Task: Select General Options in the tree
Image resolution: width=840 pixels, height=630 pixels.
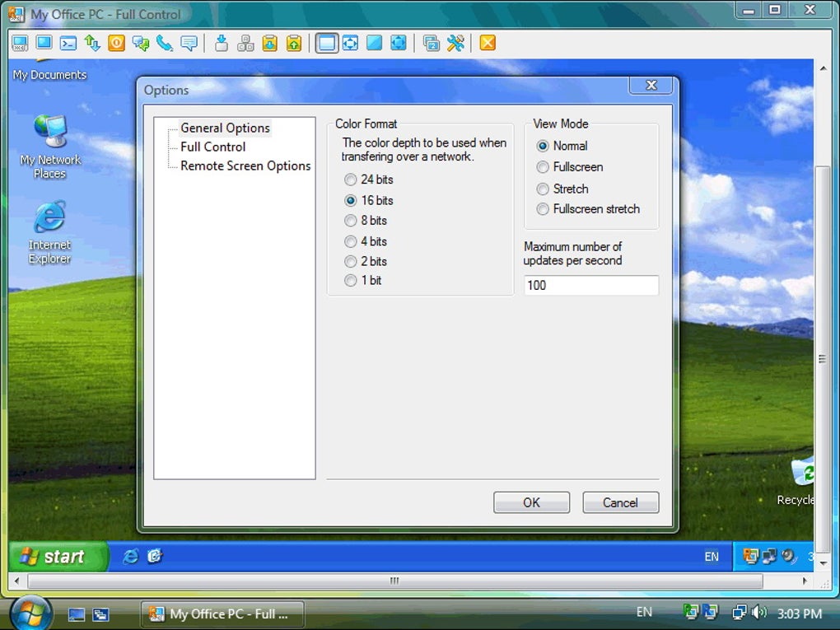Action: click(225, 128)
